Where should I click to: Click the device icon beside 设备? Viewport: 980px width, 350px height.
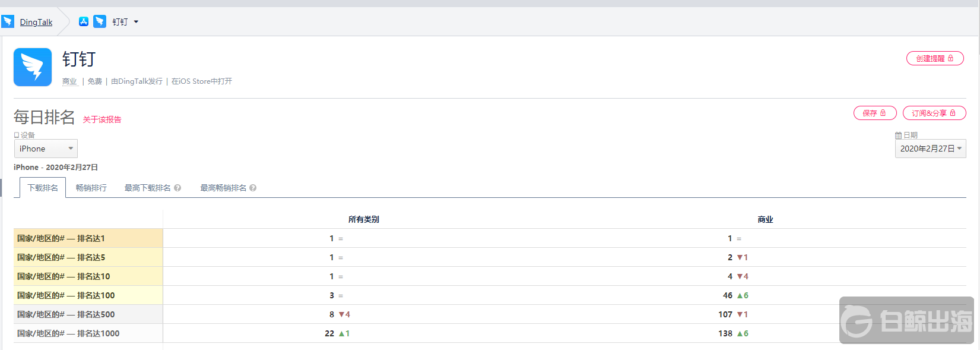pos(17,135)
